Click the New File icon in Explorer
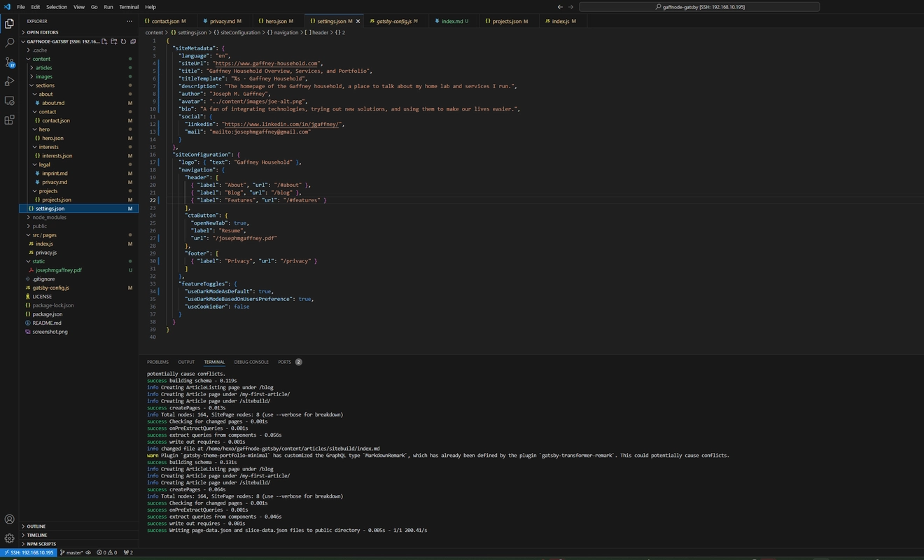Viewport: 924px width, 560px height. [x=104, y=41]
